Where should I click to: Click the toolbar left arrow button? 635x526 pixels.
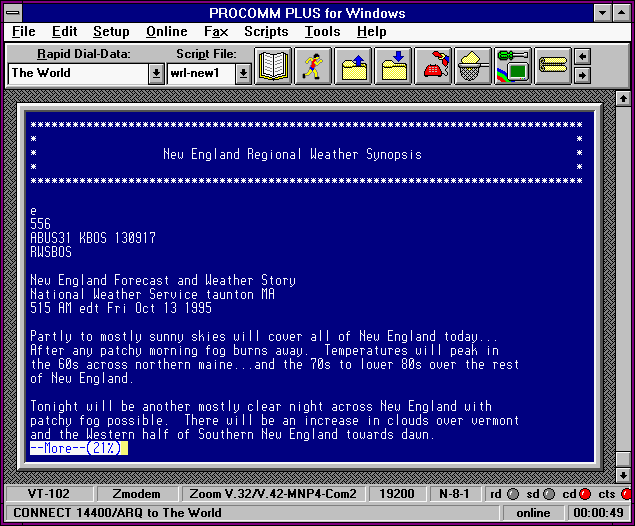click(582, 56)
